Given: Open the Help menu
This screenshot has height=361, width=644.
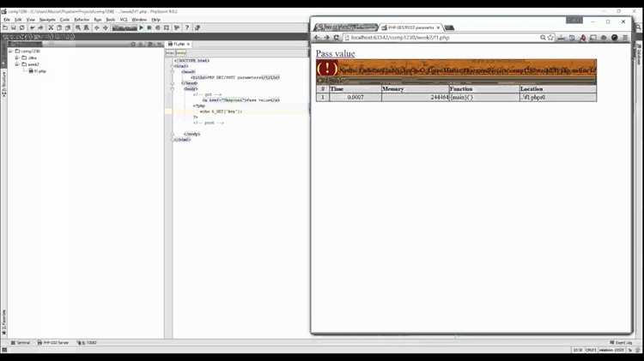Looking at the screenshot, I should click(155, 20).
